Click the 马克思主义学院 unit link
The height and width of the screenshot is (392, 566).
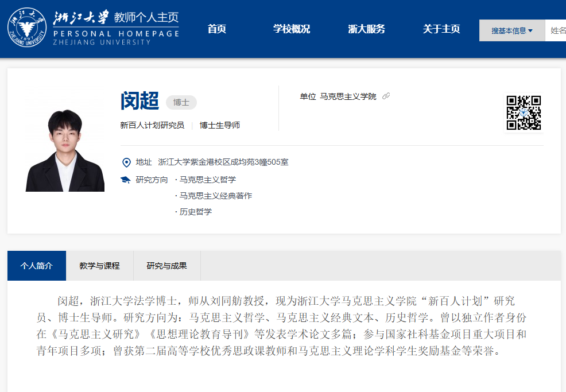pyautogui.click(x=348, y=96)
